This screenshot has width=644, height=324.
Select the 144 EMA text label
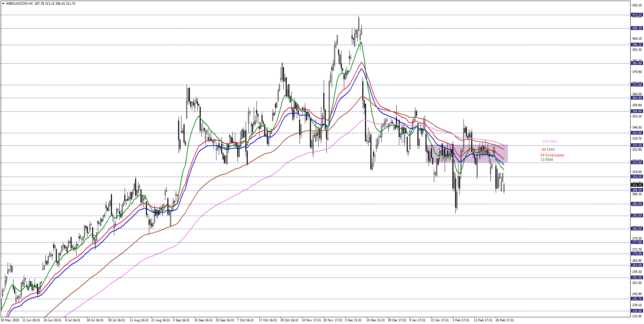(549, 141)
